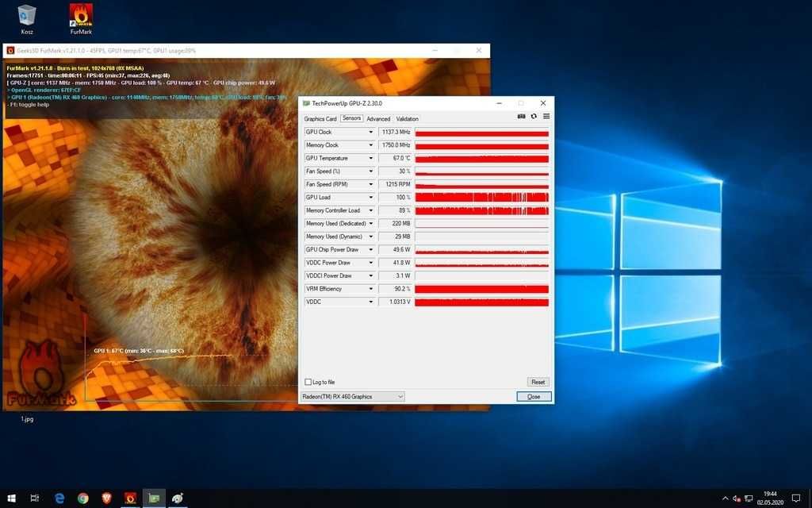
Task: Open the paint app taskbar icon
Action: point(178,498)
